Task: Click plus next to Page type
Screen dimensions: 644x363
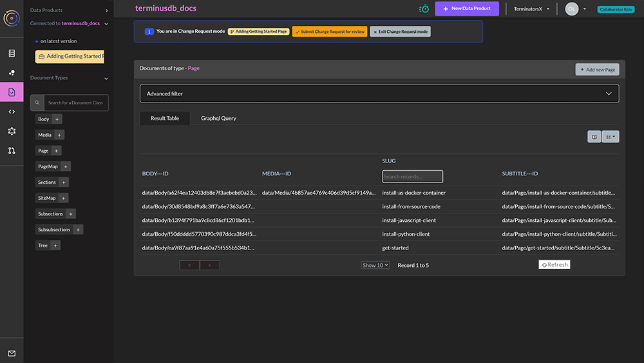Action: (x=56, y=151)
